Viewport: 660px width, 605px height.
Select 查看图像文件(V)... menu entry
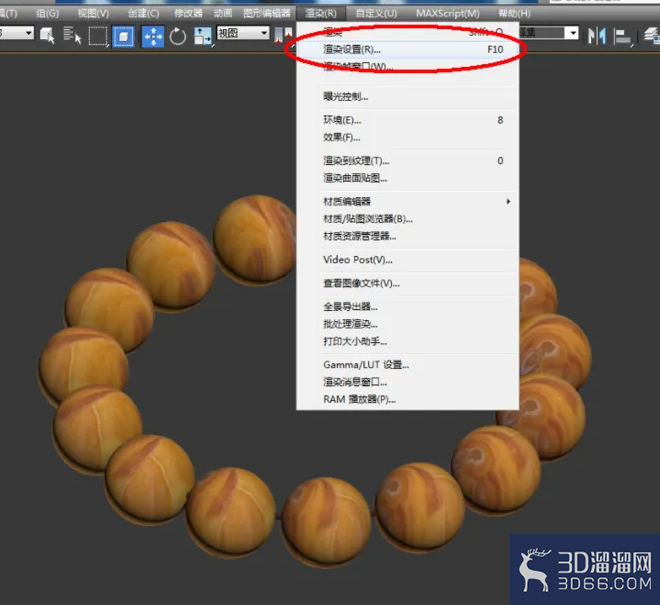(x=407, y=283)
